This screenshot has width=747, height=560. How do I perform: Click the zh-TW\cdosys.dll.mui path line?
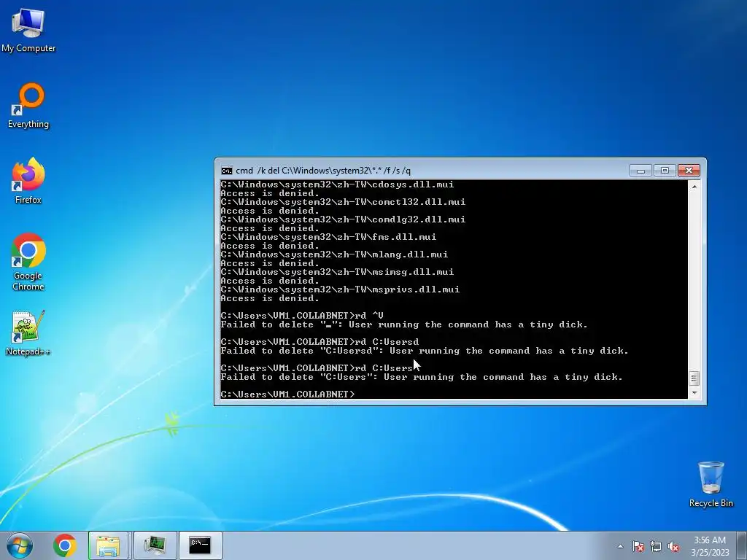tap(337, 184)
